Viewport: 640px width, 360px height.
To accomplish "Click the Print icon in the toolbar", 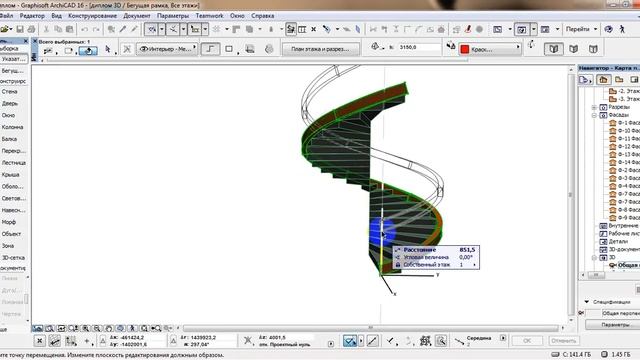I will click(31, 29).
